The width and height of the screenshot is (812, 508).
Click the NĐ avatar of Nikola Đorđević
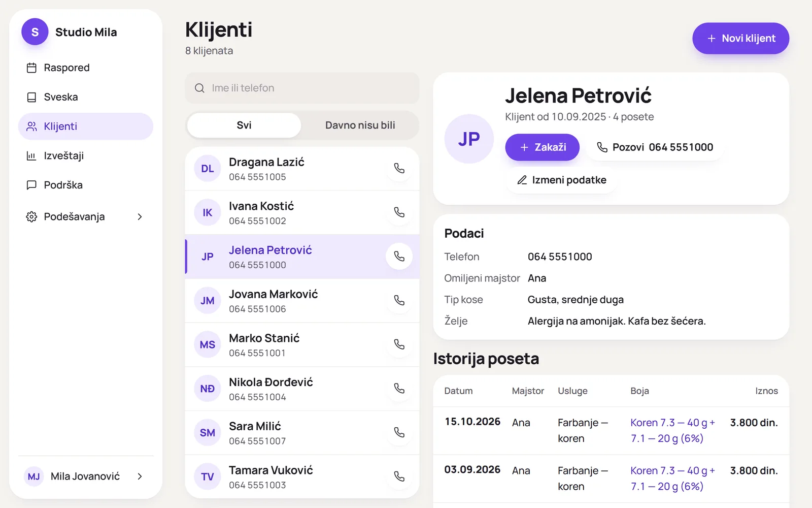208,389
